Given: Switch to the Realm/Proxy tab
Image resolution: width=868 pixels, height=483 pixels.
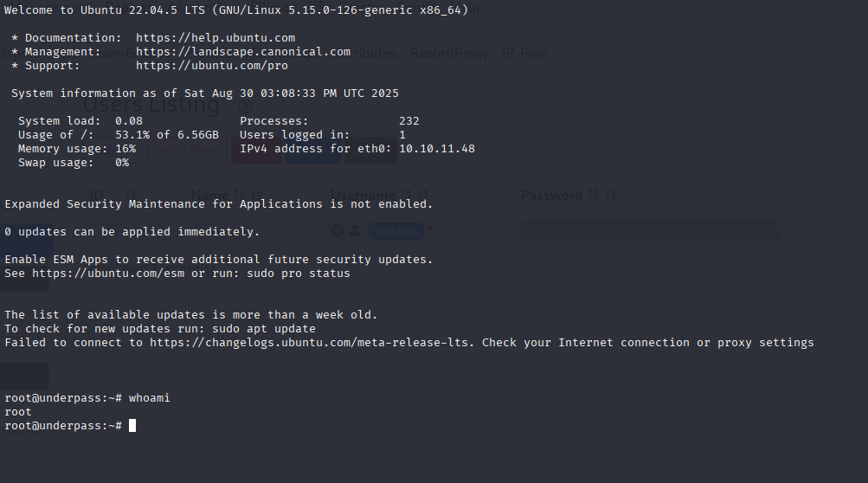Looking at the screenshot, I should pyautogui.click(x=449, y=53).
